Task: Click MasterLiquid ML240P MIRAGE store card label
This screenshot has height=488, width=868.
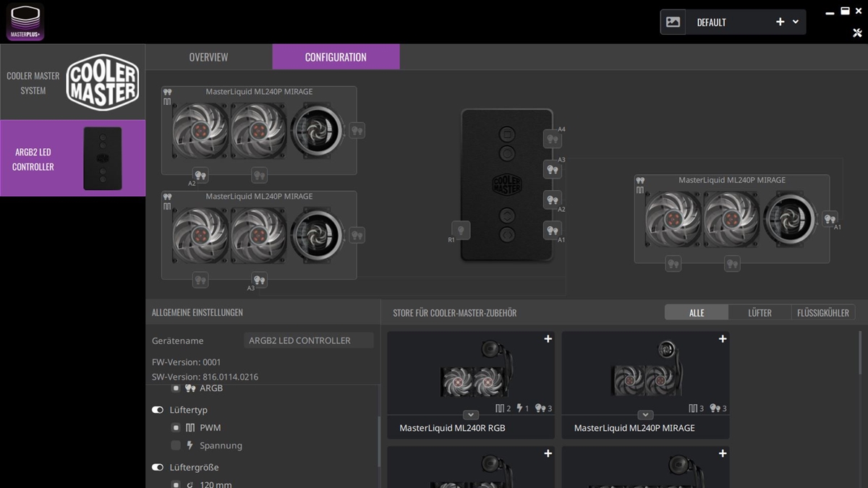Action: click(x=634, y=428)
